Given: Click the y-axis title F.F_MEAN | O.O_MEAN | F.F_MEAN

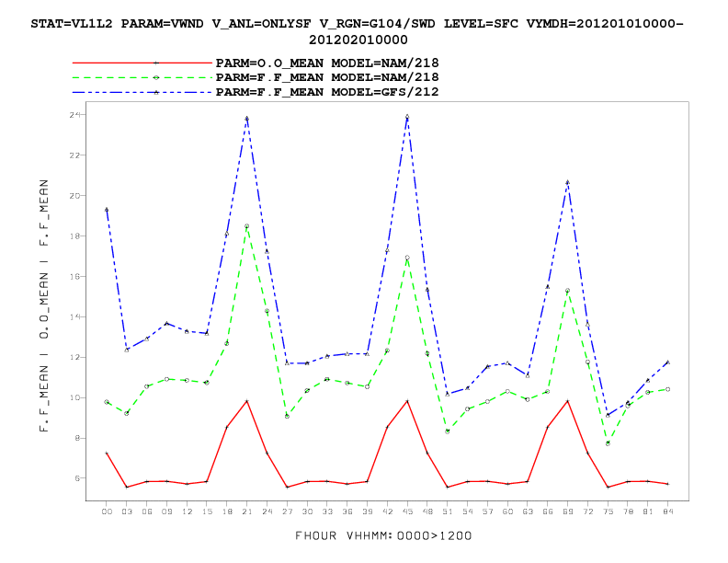Looking at the screenshot, I should 44,305.
